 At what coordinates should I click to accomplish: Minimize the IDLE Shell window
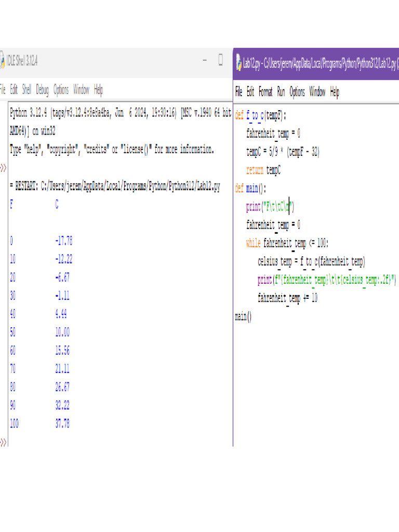point(204,61)
